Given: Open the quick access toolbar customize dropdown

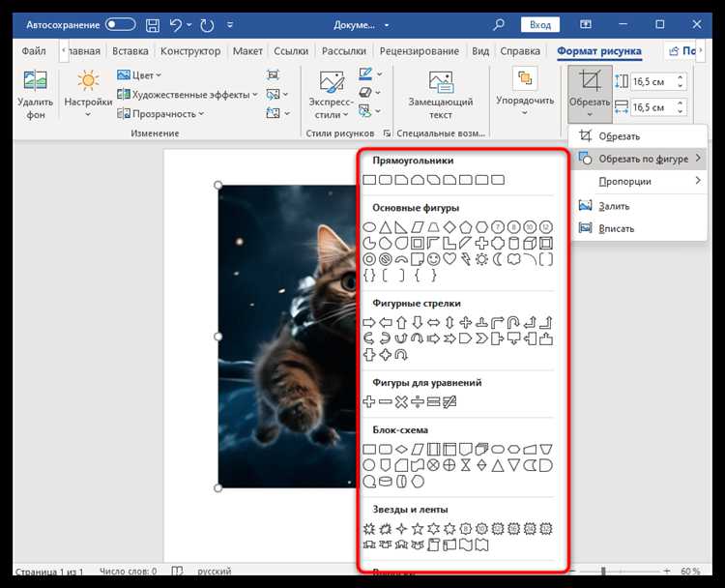Looking at the screenshot, I should click(230, 24).
